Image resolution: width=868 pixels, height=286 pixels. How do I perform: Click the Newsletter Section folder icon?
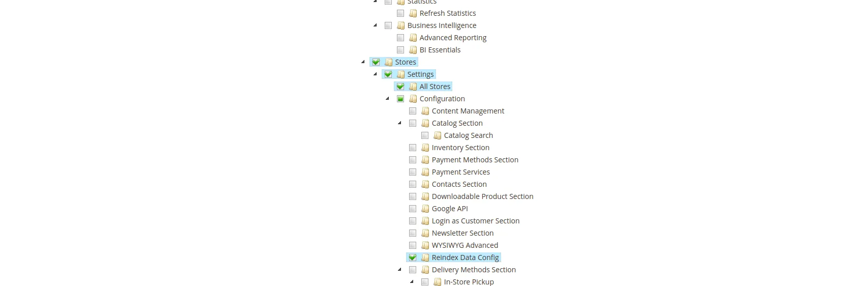point(425,233)
